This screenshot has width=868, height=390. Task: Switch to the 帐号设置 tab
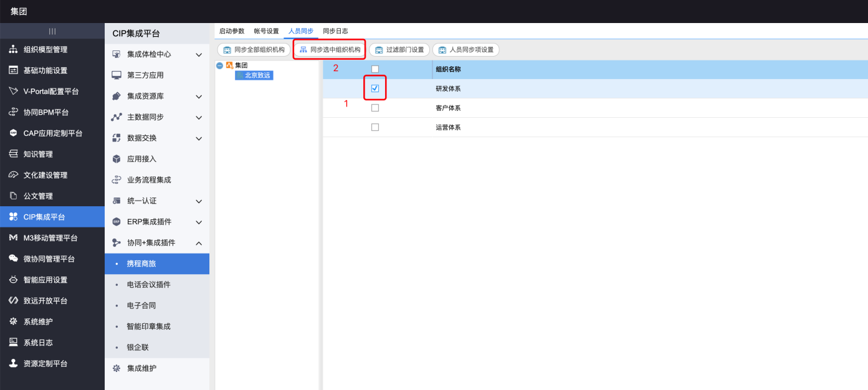pyautogui.click(x=266, y=31)
